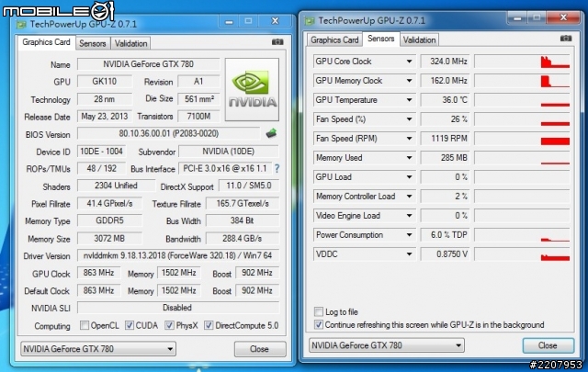
Task: Click the VDDC history graph
Action: click(522, 254)
